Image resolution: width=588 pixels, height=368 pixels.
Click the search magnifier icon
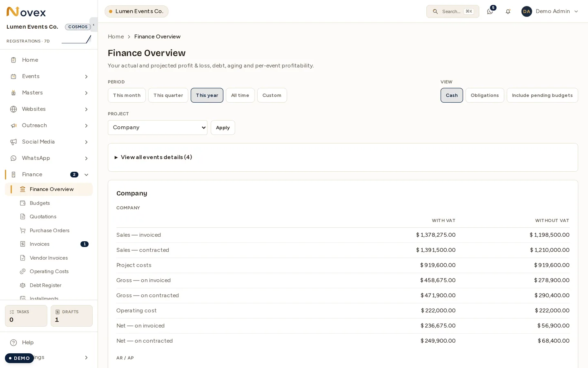(435, 11)
